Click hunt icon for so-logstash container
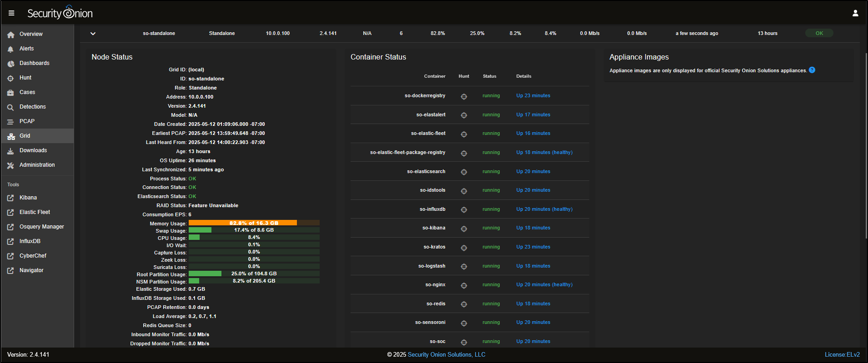 point(464,267)
